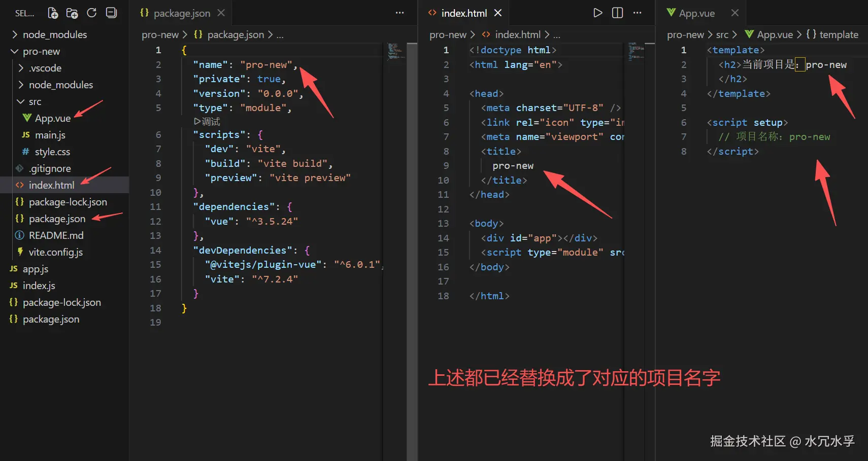Open main.js from the explorer tree
Viewport: 868px width, 461px height.
coord(64,135)
